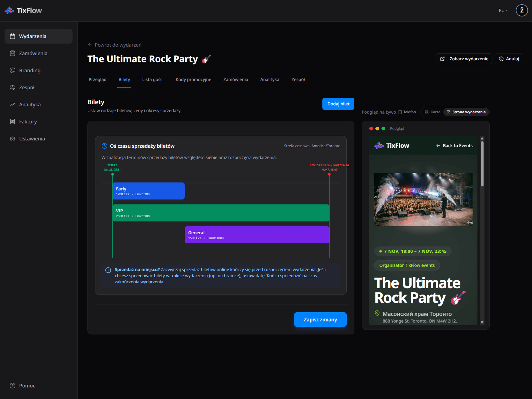This screenshot has width=532, height=399.
Task: Open the Przegląd tab
Action: point(97,79)
